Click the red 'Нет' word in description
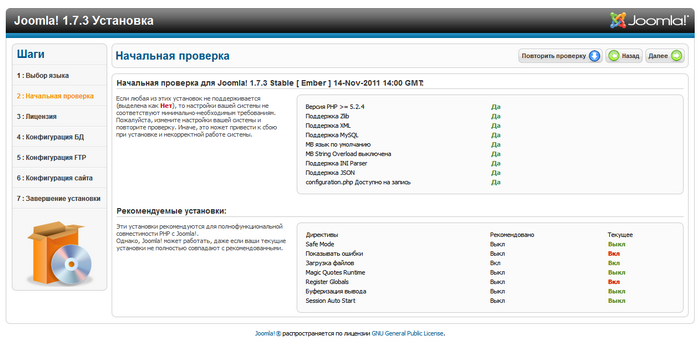 166,106
